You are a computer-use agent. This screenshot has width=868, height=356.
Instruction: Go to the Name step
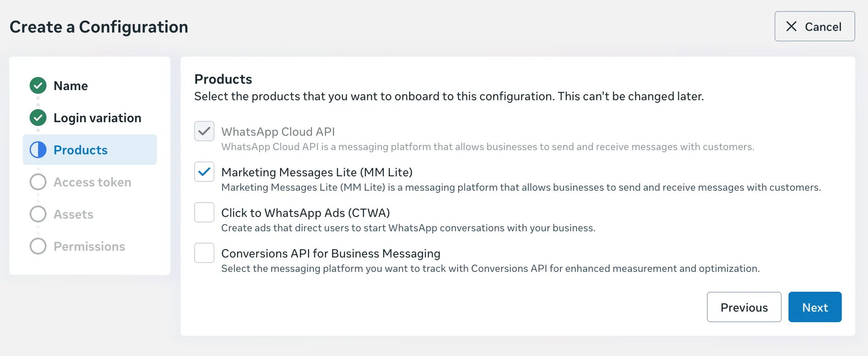click(x=71, y=86)
